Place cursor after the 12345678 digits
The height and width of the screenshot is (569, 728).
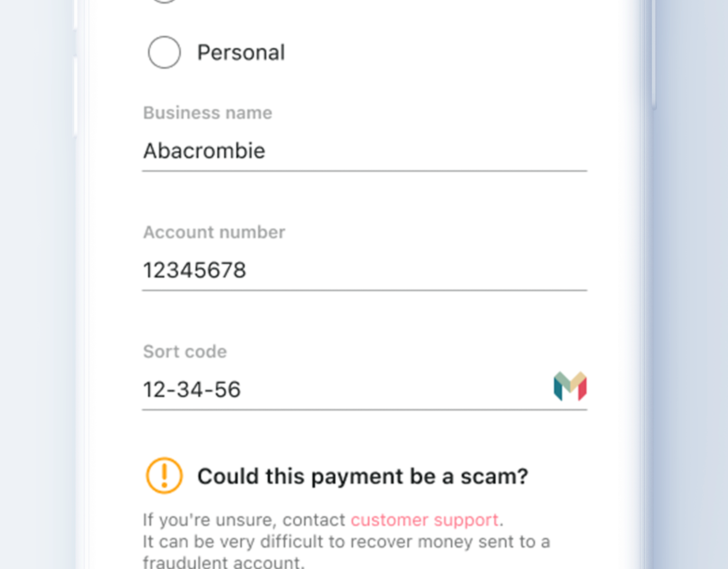coord(247,270)
